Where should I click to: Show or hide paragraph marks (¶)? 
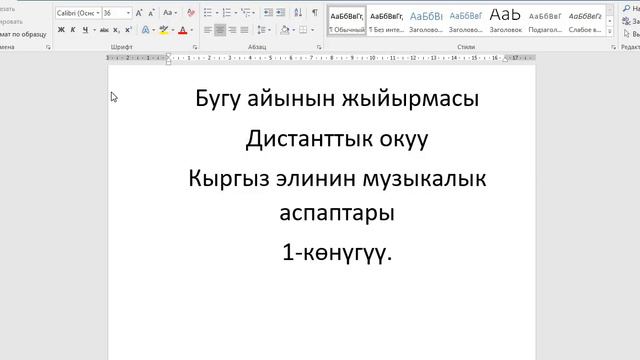click(315, 13)
